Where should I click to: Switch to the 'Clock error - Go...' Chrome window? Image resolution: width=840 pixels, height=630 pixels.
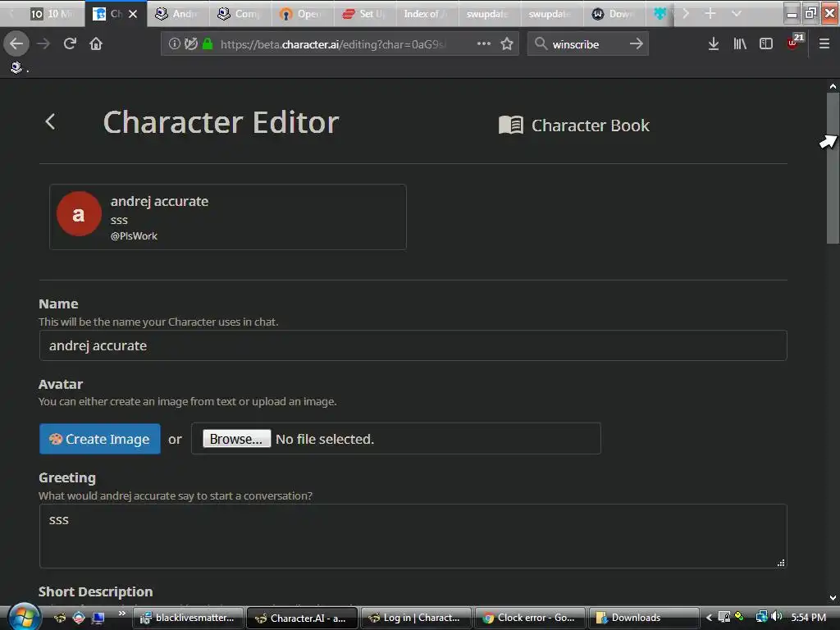[529, 618]
